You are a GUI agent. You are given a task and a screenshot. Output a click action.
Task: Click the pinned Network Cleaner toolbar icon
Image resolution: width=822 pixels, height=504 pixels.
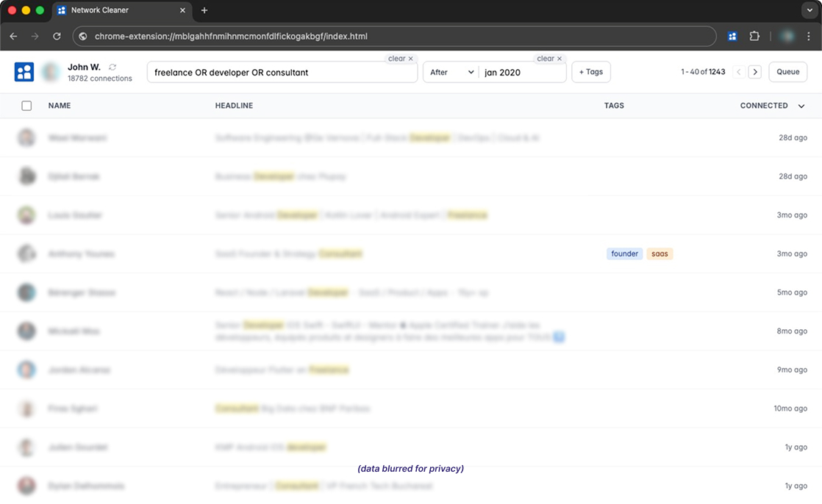(x=732, y=35)
